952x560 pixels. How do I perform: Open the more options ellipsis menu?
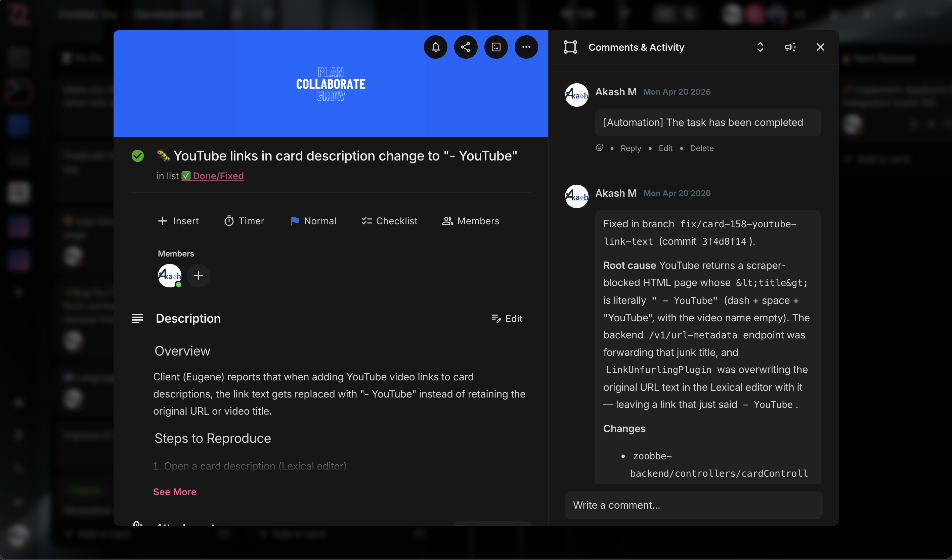pyautogui.click(x=526, y=47)
